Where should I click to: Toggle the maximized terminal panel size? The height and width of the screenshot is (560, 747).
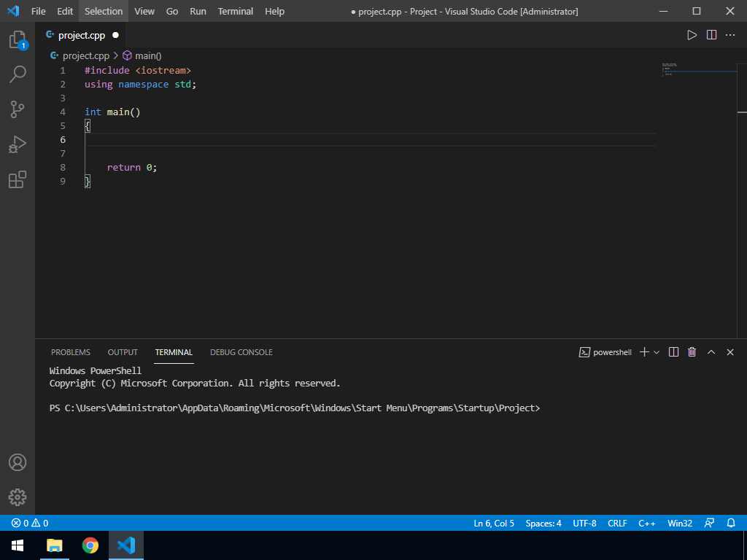tap(711, 352)
